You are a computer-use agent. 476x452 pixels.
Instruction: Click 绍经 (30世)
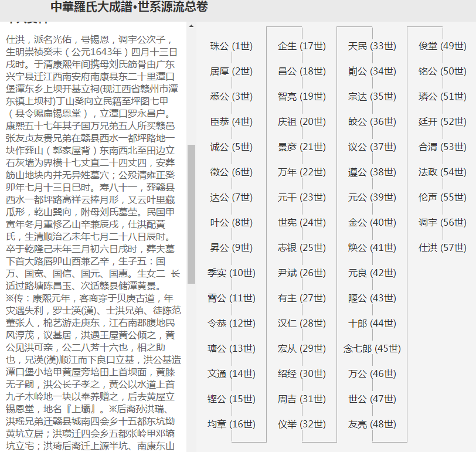pos(302,373)
